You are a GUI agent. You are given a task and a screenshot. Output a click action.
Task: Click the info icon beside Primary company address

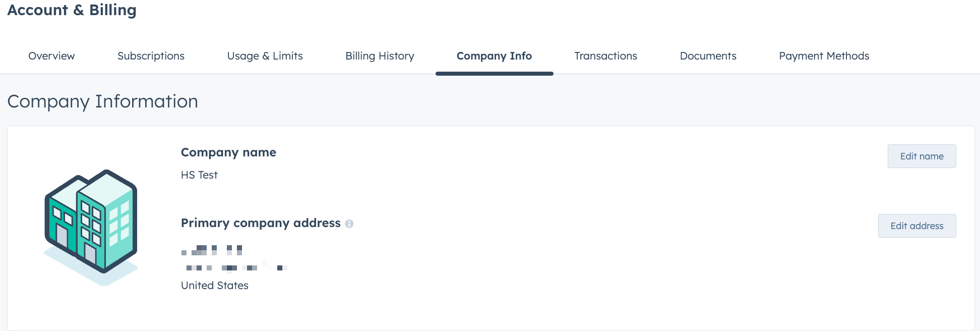(x=349, y=224)
